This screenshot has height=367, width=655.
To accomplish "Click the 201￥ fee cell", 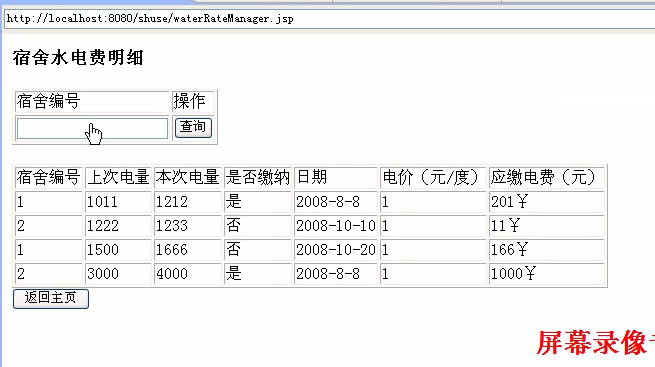I will pos(547,202).
